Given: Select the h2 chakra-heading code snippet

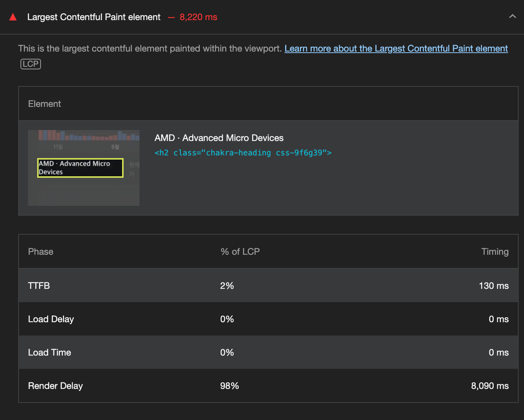Looking at the screenshot, I should (243, 153).
